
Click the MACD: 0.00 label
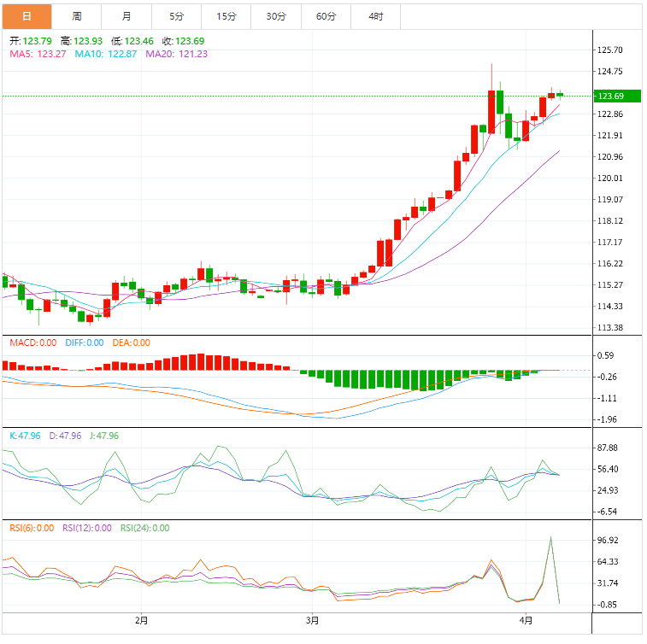32,342
